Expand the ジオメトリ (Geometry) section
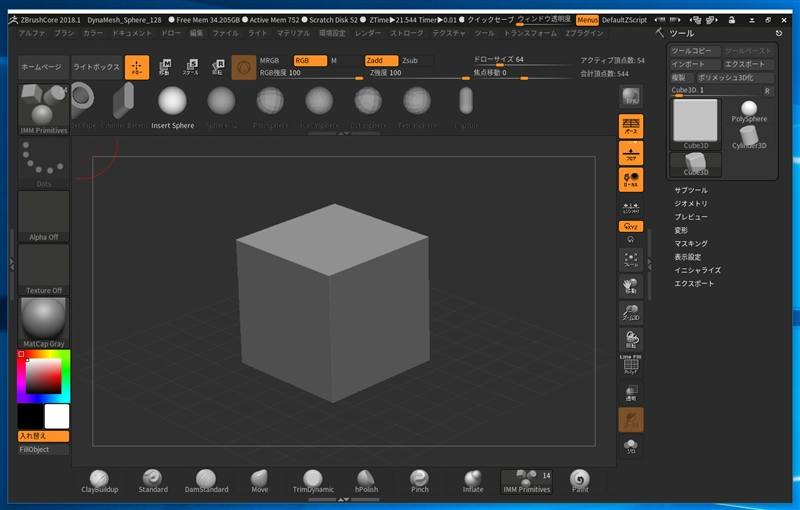Screen dimensions: 800x510 pyautogui.click(x=691, y=203)
